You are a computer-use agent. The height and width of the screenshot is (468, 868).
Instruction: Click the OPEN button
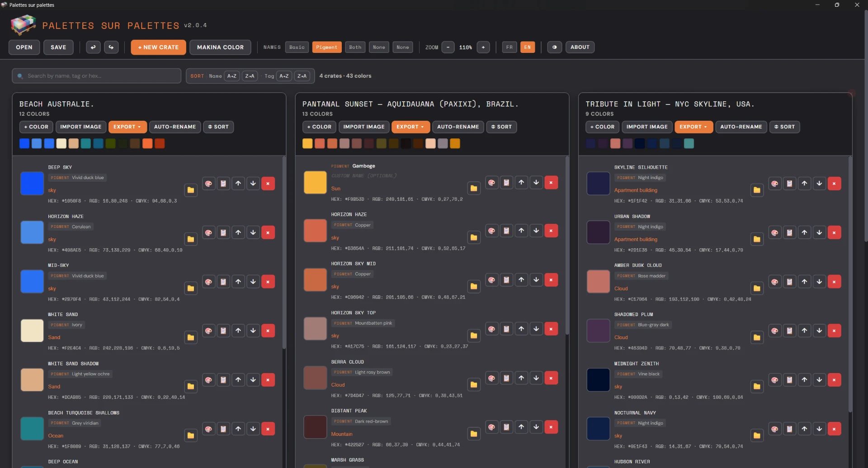[24, 47]
